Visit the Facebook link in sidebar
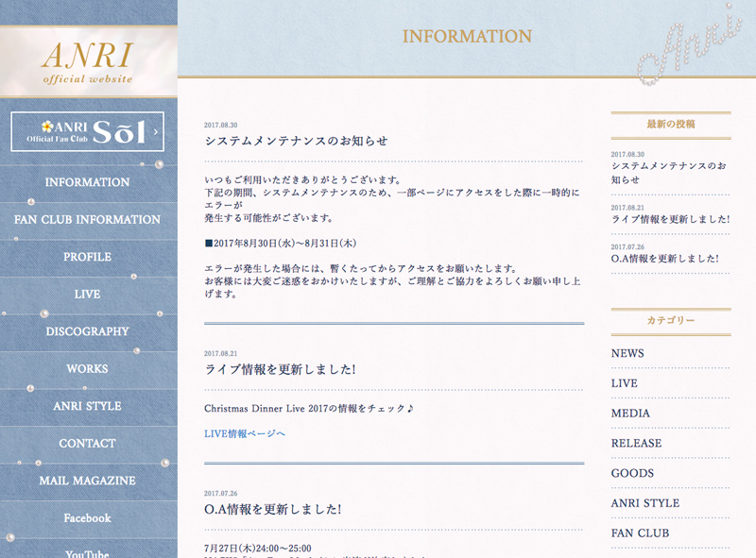Screen dimensions: 756x558 [87, 518]
